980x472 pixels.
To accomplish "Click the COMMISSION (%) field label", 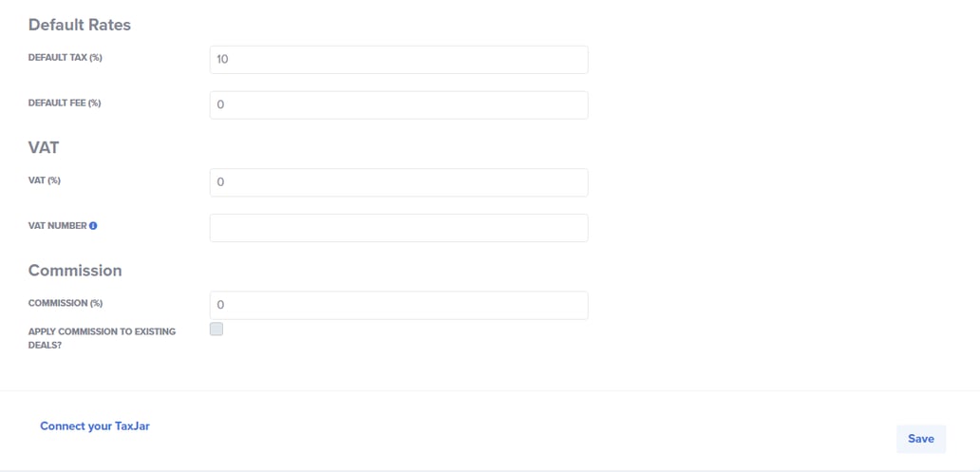I will click(66, 303).
